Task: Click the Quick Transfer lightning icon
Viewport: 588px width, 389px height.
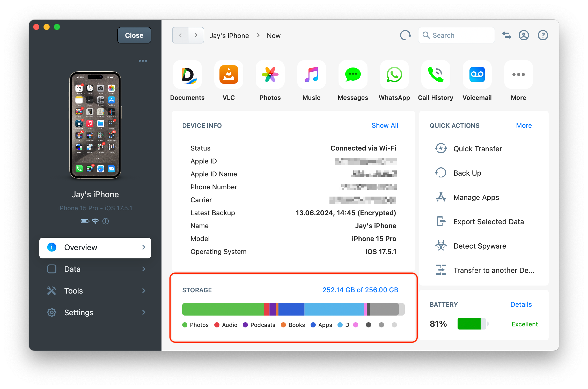Action: (441, 148)
